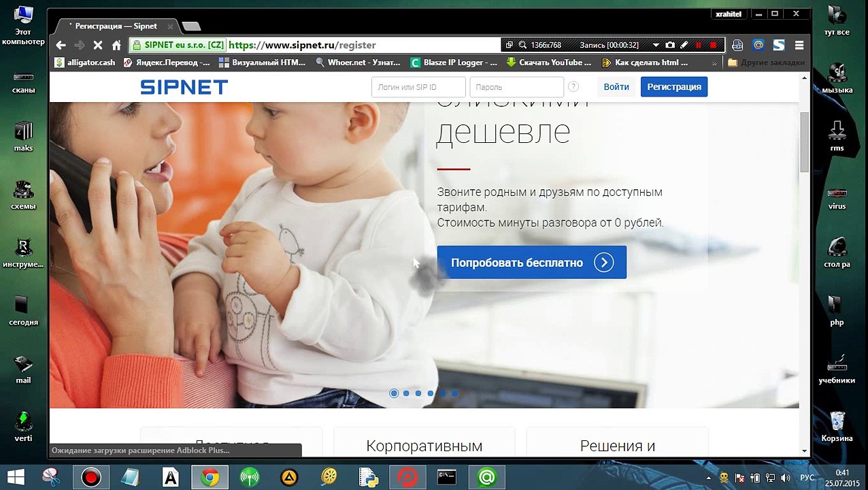Click the volume speaker tray icon
868x490 pixels.
pos(786,478)
